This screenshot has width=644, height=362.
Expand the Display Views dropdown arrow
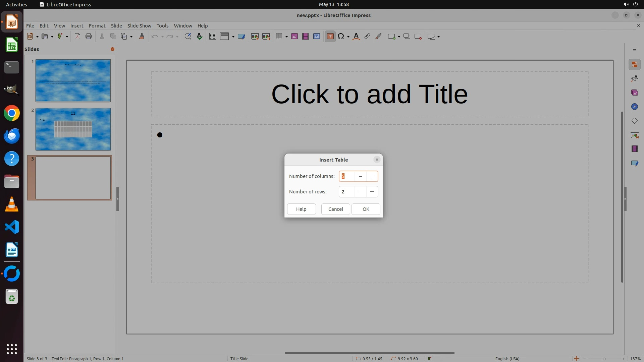pyautogui.click(x=233, y=37)
